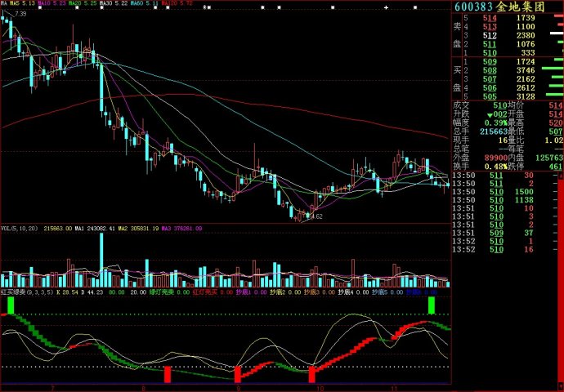This screenshot has width=564, height=392.
Task: Select the MA5 5.13 indicator label
Action: (22, 3)
